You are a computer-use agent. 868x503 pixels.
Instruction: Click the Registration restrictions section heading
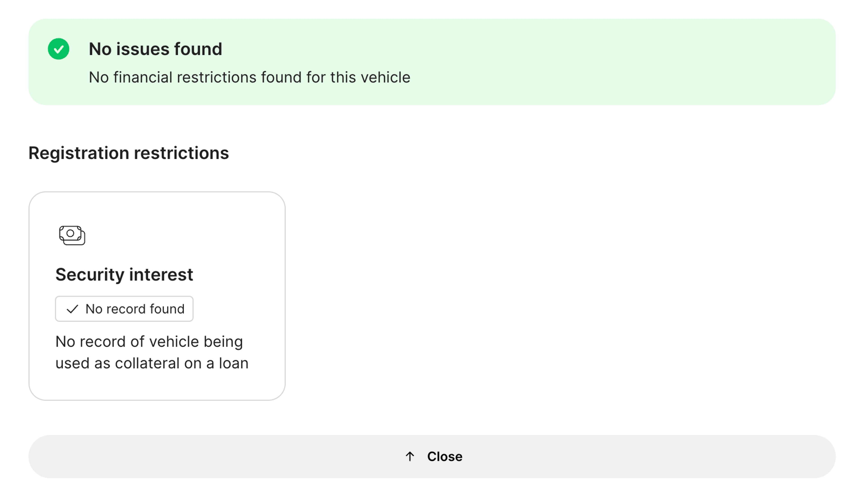128,153
